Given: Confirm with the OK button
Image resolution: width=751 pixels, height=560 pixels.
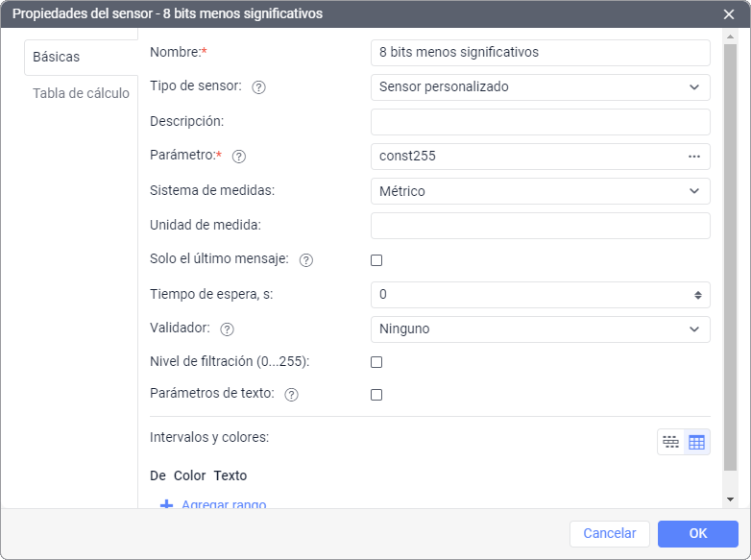Looking at the screenshot, I should (698, 534).
